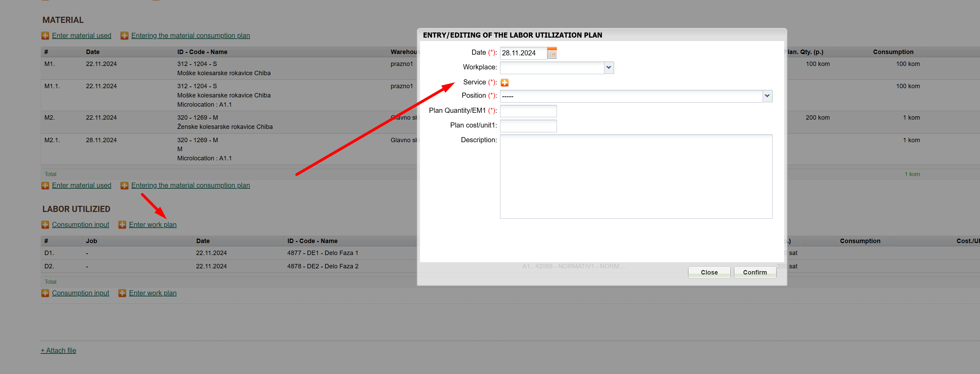Screen dimensions: 980x374
Task: Click the orange plus icon beside Service
Action: 505,82
